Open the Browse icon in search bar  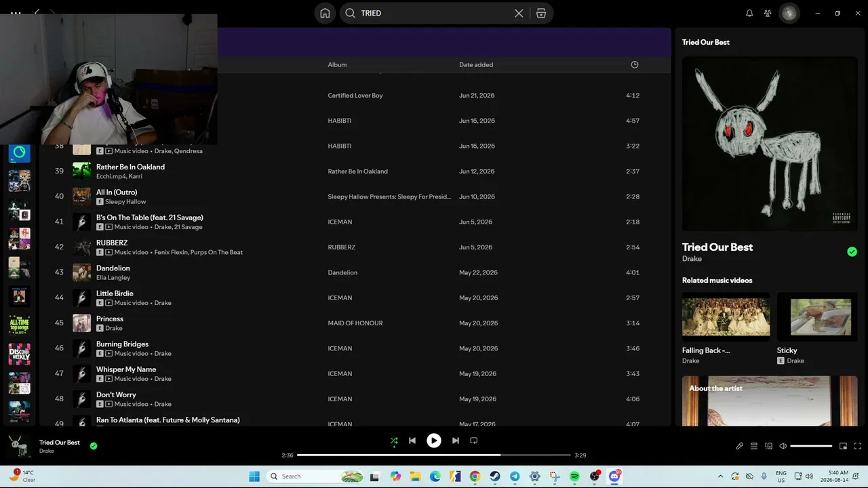[x=541, y=13]
